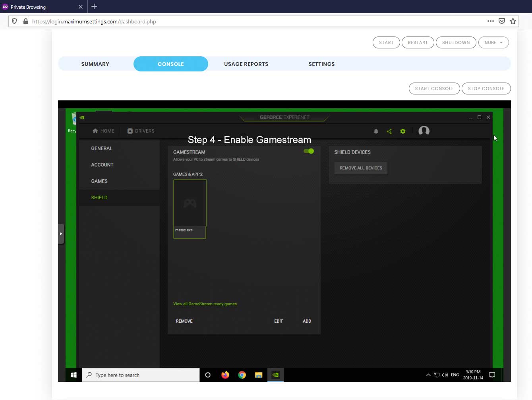
Task: Click the Recycle Bin desktop icon
Action: click(73, 122)
